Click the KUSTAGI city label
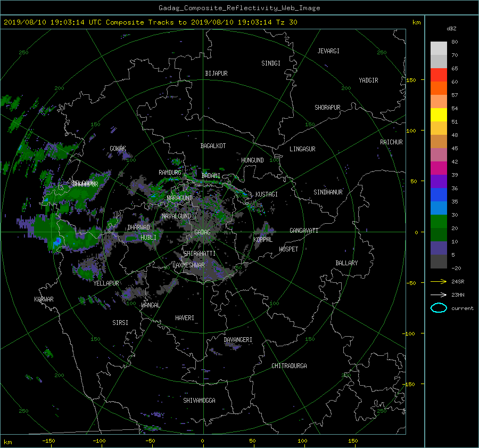The height and width of the screenshot is (448, 479). tap(267, 194)
